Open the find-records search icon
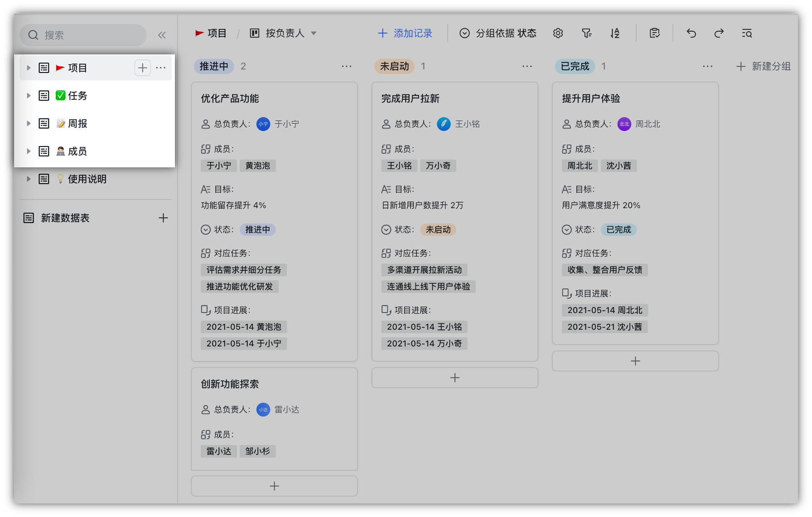The image size is (812, 517). pos(747,33)
